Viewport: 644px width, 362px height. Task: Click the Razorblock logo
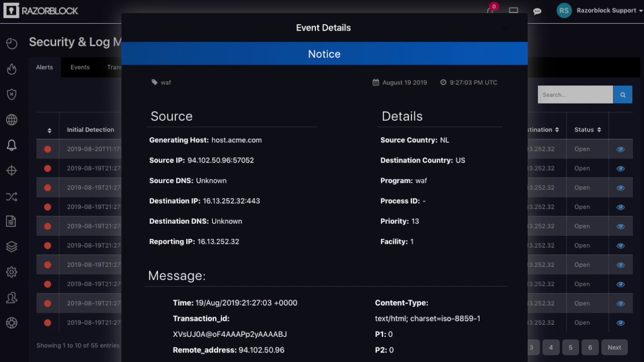pos(41,11)
